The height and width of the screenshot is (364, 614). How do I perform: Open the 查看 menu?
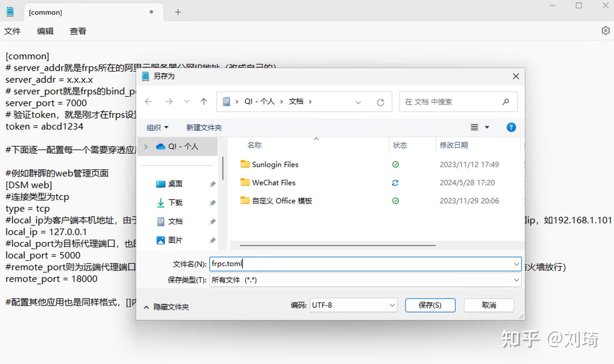pyautogui.click(x=77, y=31)
